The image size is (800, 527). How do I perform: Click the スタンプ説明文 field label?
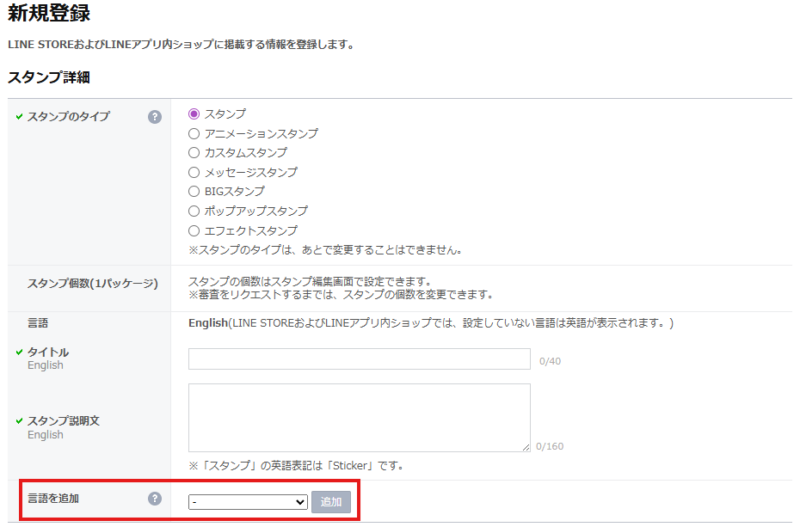(x=62, y=422)
